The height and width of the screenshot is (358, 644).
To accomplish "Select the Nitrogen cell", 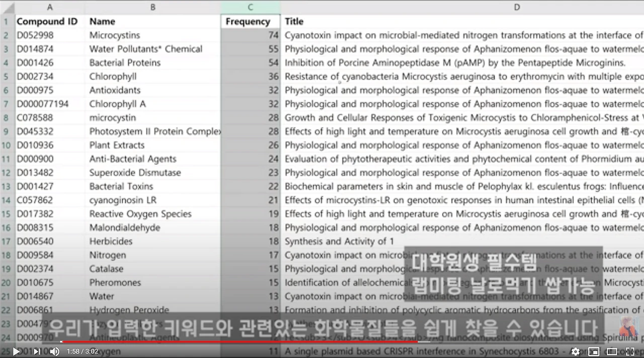I will click(x=153, y=255).
